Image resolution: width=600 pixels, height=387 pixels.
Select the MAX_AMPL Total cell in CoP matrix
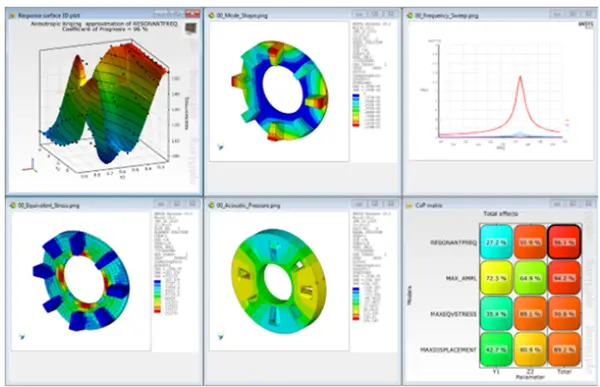(564, 278)
